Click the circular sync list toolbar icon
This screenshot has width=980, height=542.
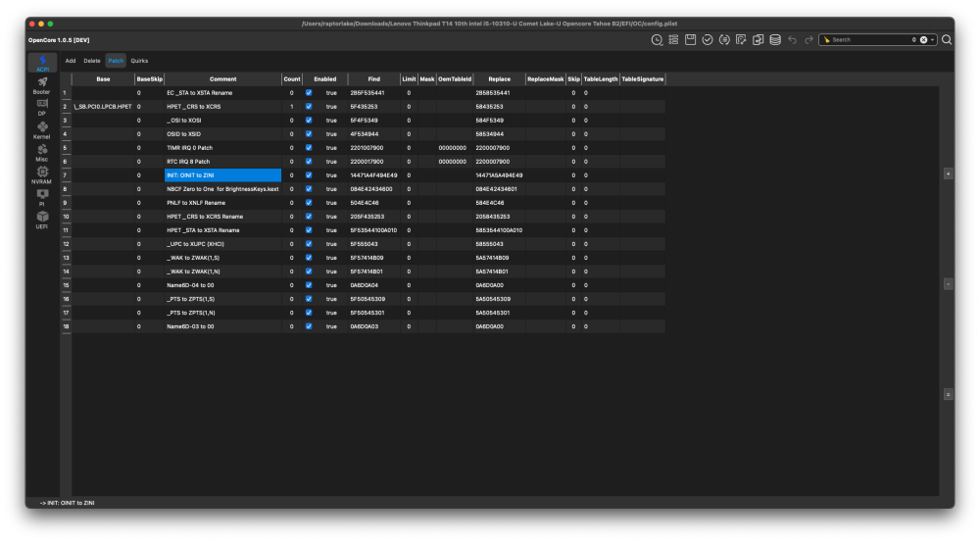tap(724, 40)
